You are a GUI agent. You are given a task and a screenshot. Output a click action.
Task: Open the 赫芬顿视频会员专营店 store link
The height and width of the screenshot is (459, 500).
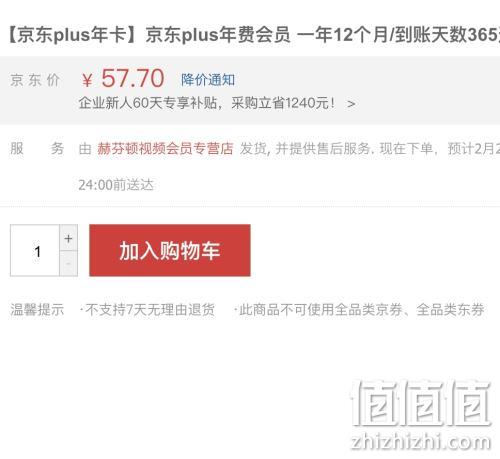coord(165,149)
